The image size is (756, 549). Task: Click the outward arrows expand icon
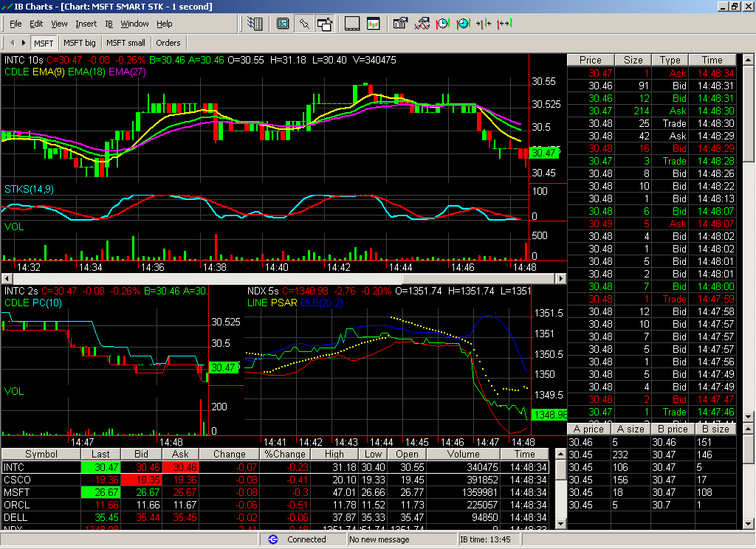tap(504, 24)
